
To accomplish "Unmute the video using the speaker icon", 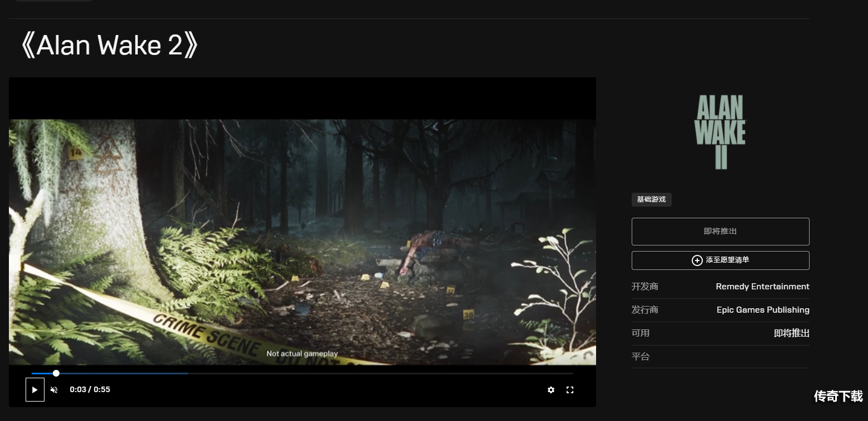I will coord(54,390).
